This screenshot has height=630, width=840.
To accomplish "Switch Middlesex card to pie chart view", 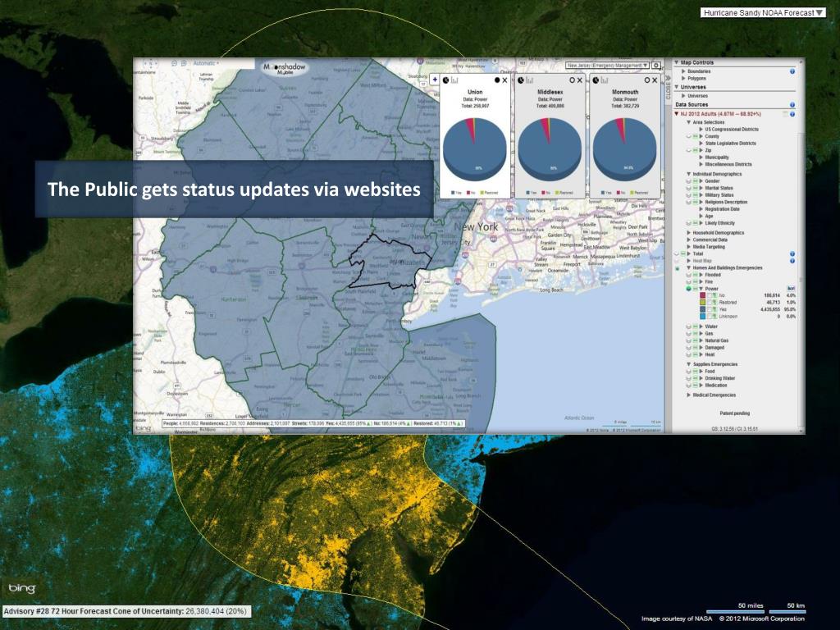I will tap(521, 80).
